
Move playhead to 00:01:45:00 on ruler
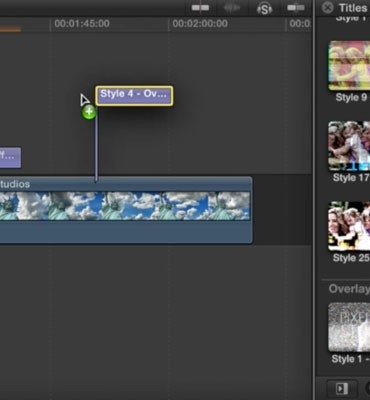click(x=82, y=24)
